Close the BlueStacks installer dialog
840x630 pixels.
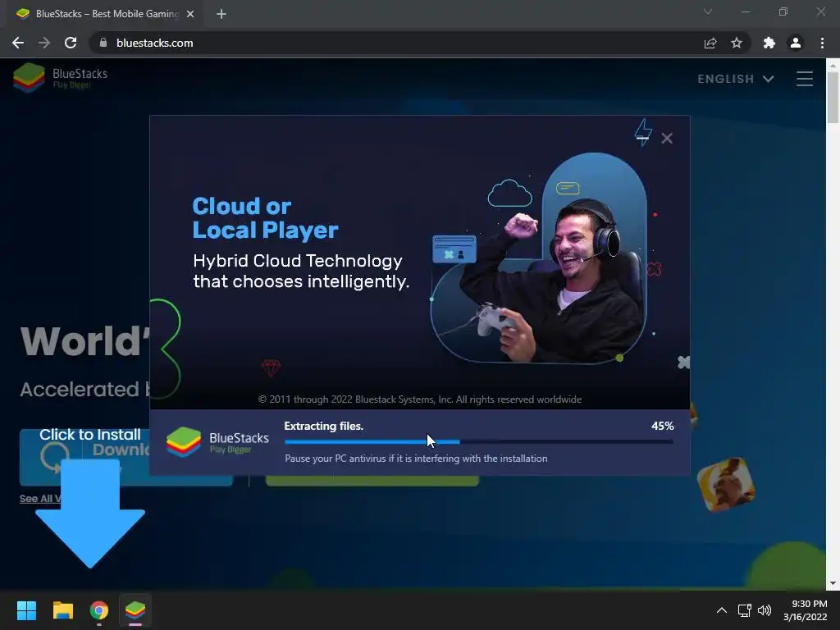(x=666, y=138)
